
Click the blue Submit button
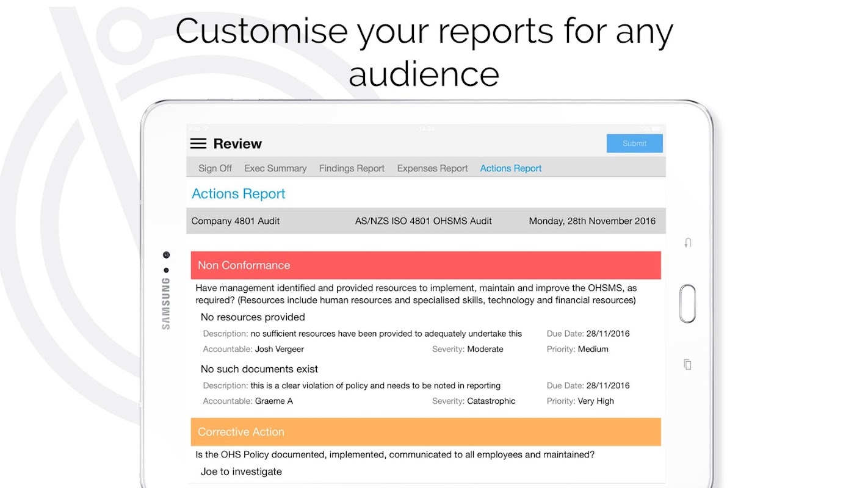(x=634, y=143)
